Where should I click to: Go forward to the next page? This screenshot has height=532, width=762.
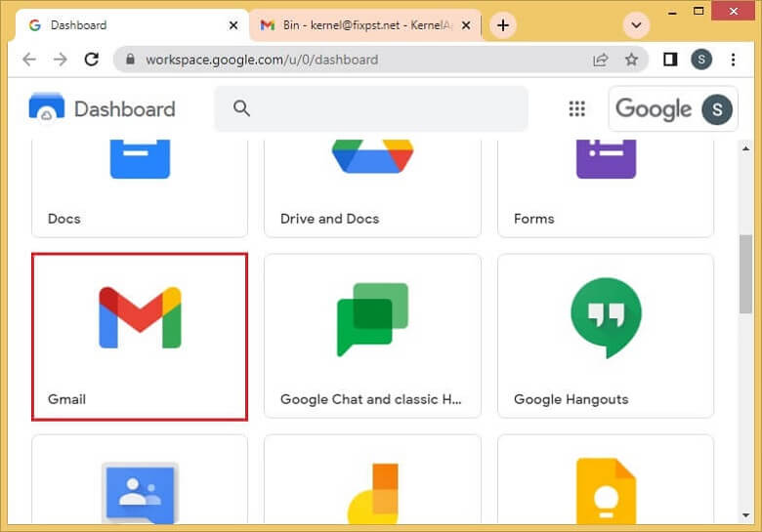(x=61, y=60)
